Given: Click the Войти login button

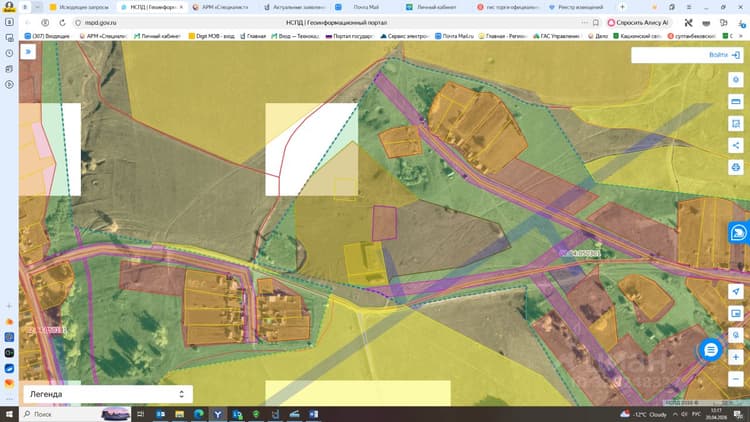Looking at the screenshot, I should click(724, 55).
